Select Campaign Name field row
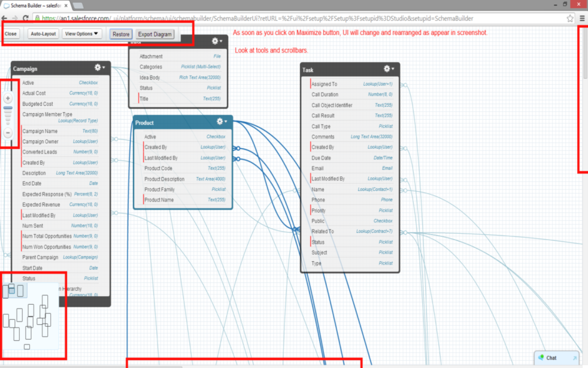Image resolution: width=588 pixels, height=368 pixels. click(60, 131)
